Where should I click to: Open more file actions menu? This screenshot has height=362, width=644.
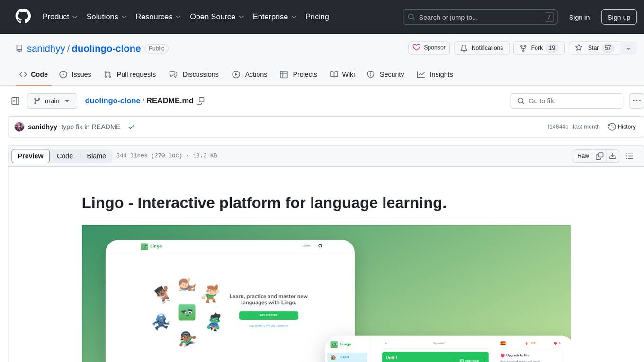636,101
